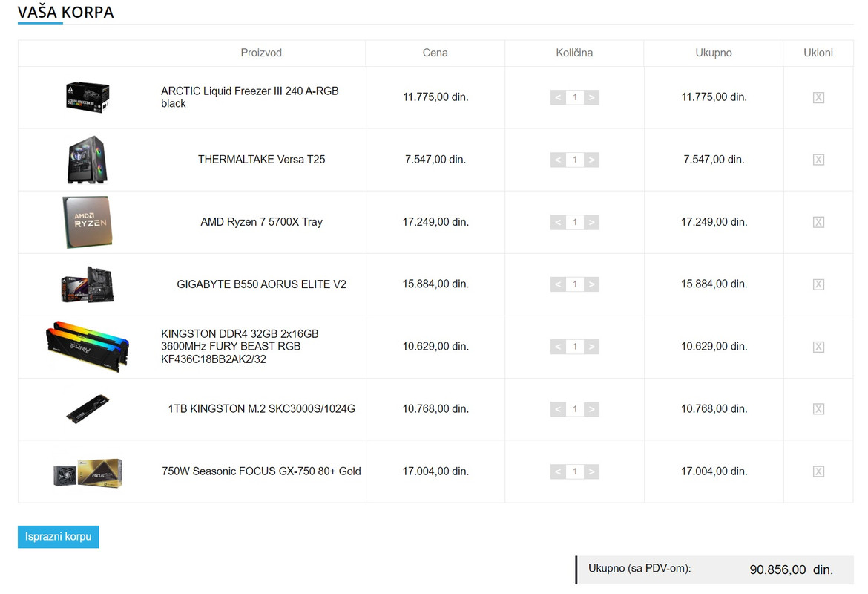Click the Kingston FURY RAM product image
The height and width of the screenshot is (594, 868).
[x=88, y=347]
